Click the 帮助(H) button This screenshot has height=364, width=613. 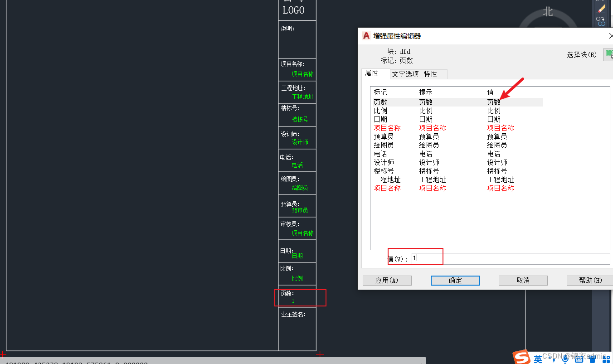click(590, 281)
